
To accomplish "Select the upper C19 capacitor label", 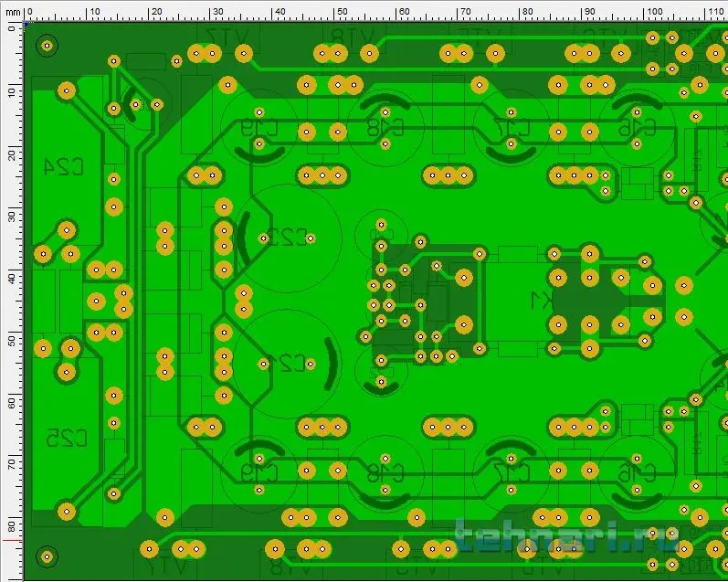I will 259,128.
